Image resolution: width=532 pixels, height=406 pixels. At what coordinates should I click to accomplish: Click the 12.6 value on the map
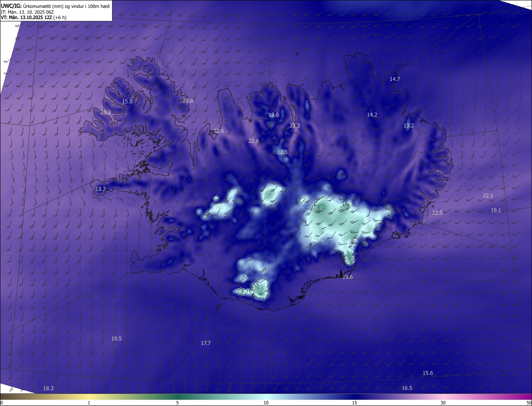273,115
